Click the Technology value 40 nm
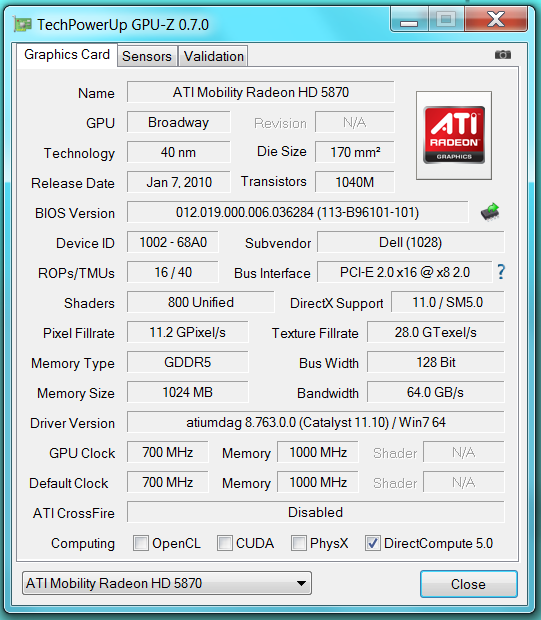Image resolution: width=541 pixels, height=620 pixels. click(x=178, y=152)
